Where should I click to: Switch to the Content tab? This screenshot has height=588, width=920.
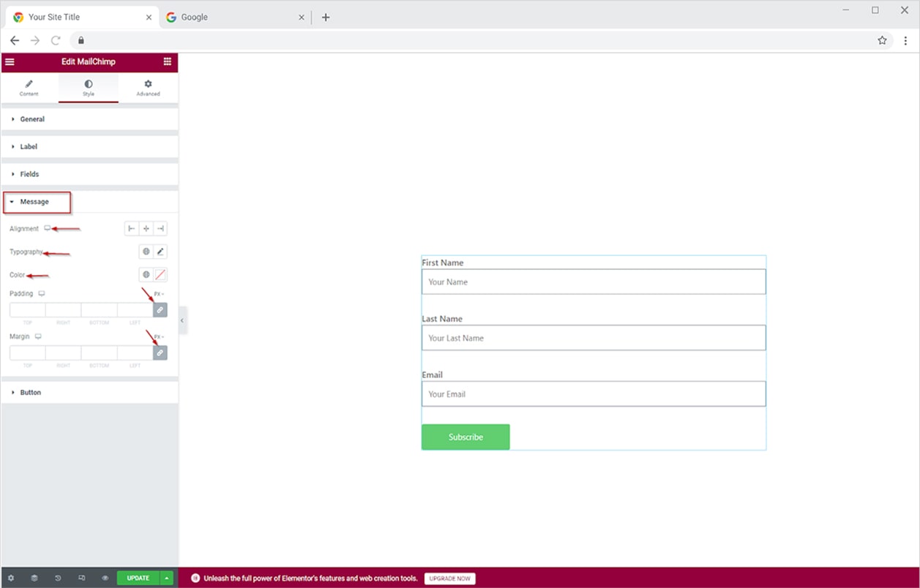(29, 88)
